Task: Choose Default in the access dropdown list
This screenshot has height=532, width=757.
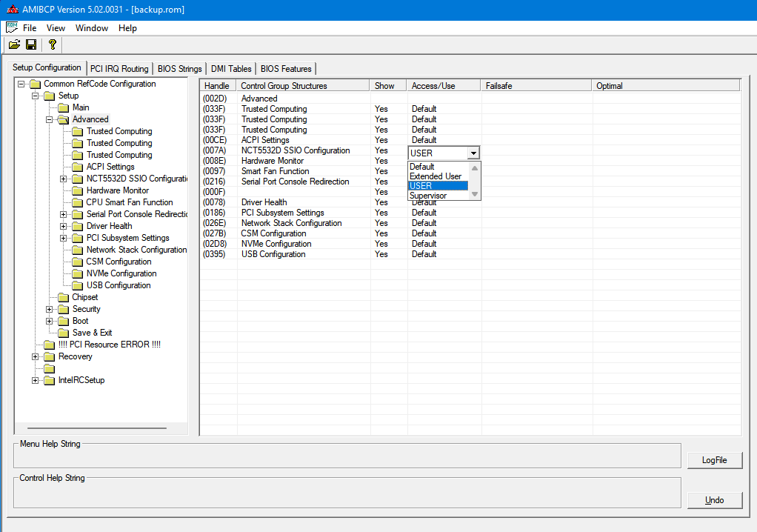Action: coord(438,167)
